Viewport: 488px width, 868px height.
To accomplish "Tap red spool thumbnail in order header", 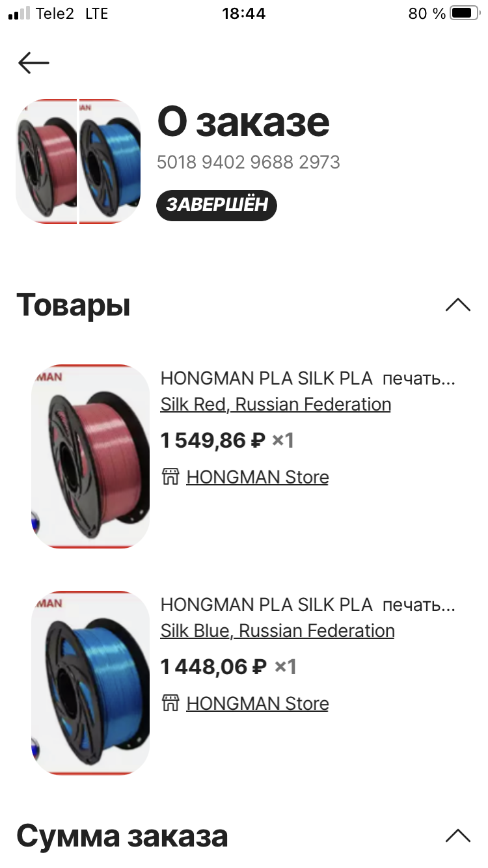I will coord(46,161).
